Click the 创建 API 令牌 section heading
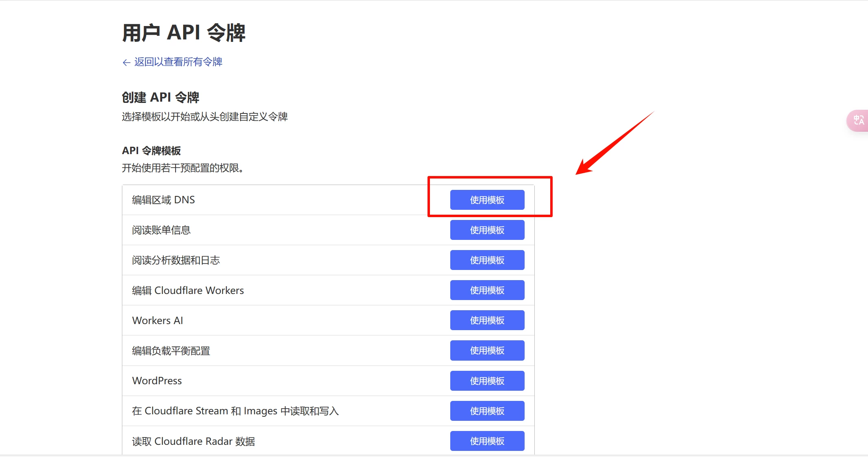This screenshot has height=457, width=868. (161, 98)
